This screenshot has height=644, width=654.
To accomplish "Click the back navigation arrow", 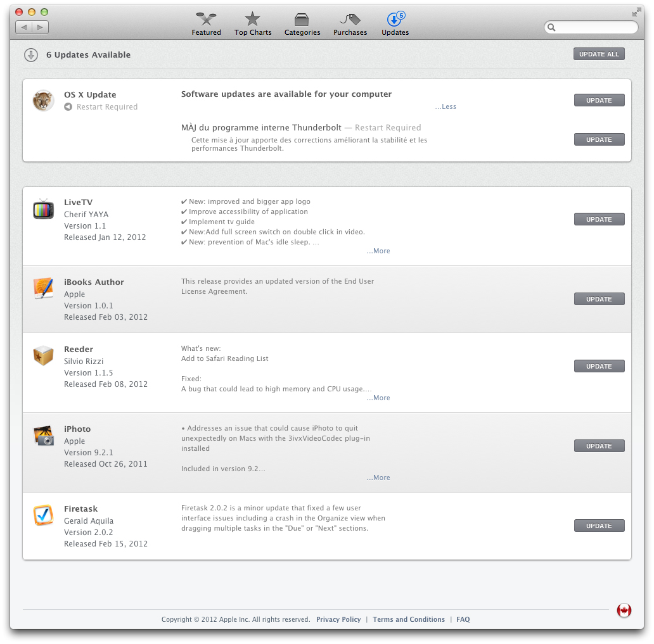I will pyautogui.click(x=24, y=27).
